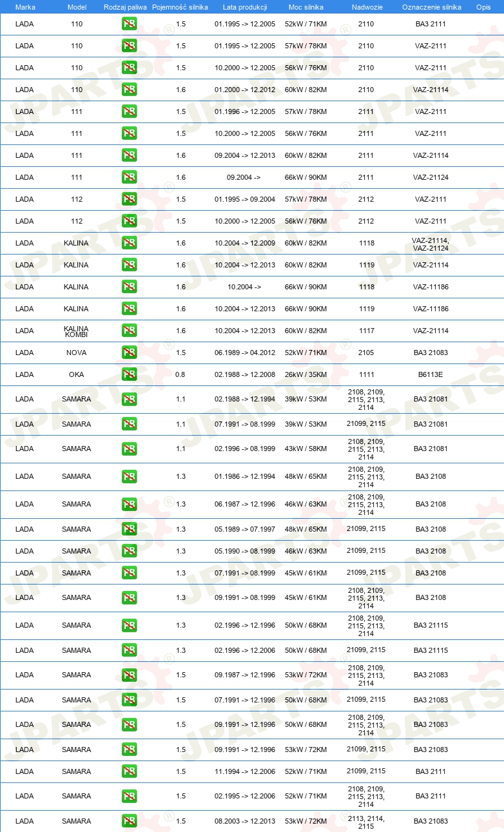Click production years 02.1996 -> 12.2006

point(245,650)
